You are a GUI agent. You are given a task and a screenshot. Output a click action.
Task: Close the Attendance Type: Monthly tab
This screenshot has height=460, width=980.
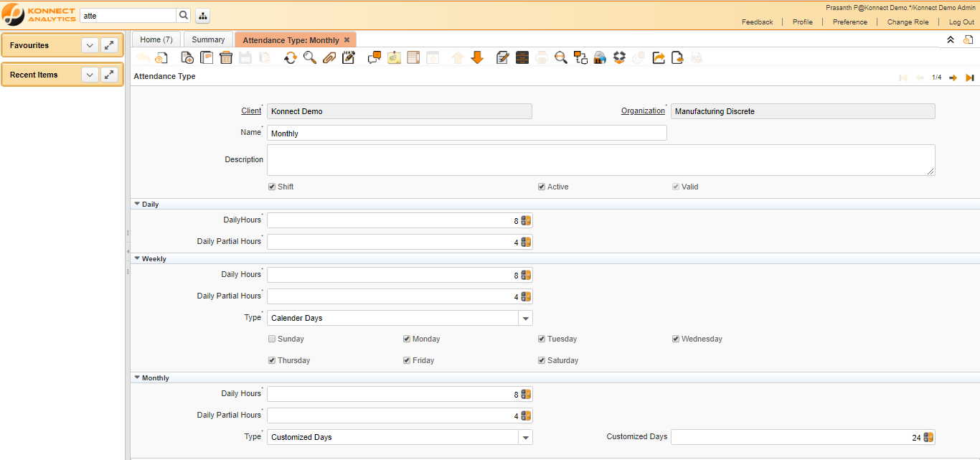(347, 40)
